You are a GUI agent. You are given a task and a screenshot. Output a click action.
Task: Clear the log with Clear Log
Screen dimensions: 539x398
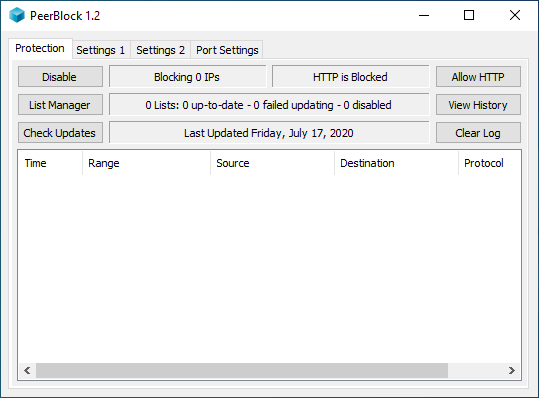point(478,133)
